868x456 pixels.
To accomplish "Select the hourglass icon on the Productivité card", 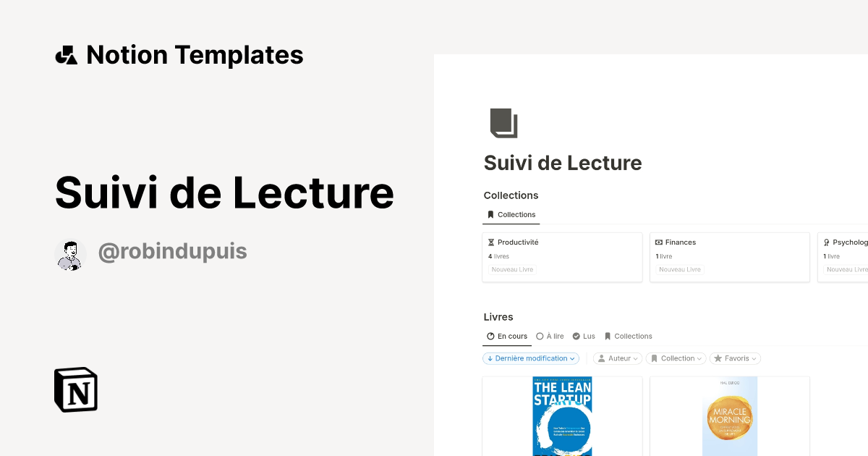I will point(491,242).
